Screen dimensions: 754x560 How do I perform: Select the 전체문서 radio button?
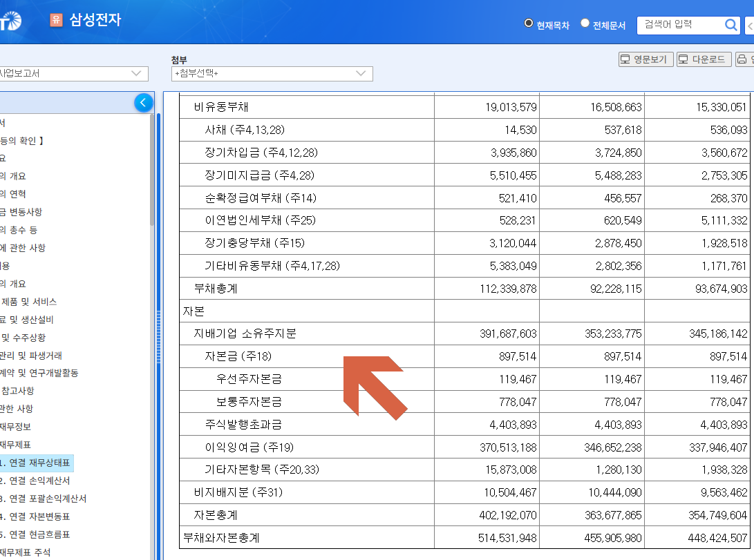pyautogui.click(x=585, y=23)
